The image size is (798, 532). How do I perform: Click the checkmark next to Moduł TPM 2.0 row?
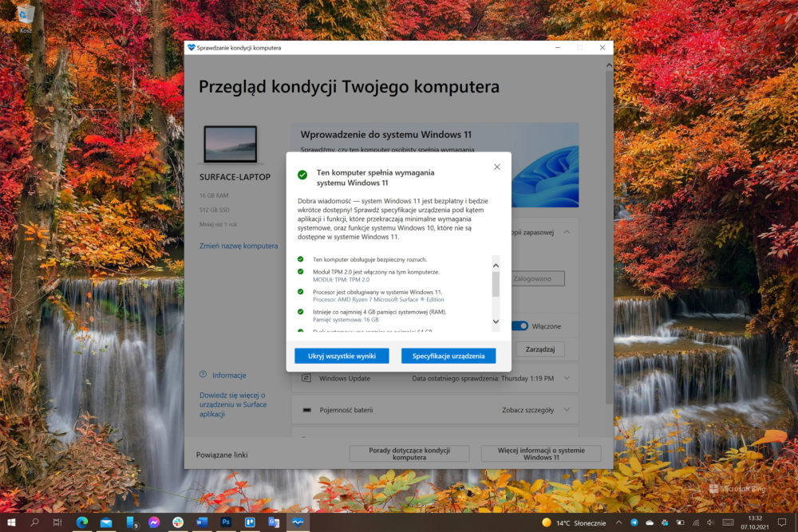(300, 272)
